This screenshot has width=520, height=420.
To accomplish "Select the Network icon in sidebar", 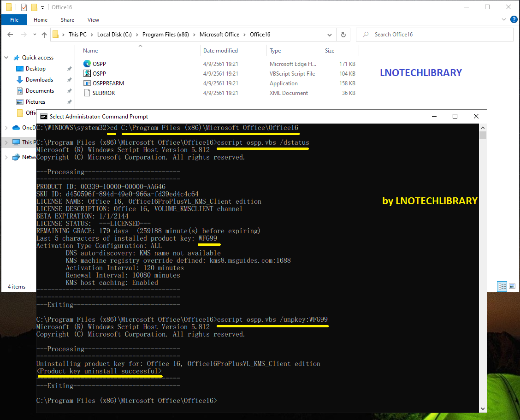I will (16, 157).
